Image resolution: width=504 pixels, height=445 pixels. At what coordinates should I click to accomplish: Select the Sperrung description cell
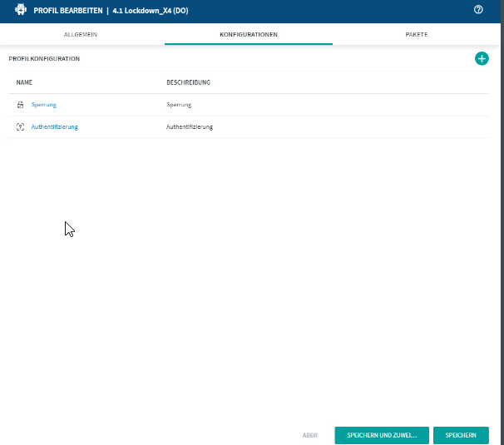tap(179, 105)
